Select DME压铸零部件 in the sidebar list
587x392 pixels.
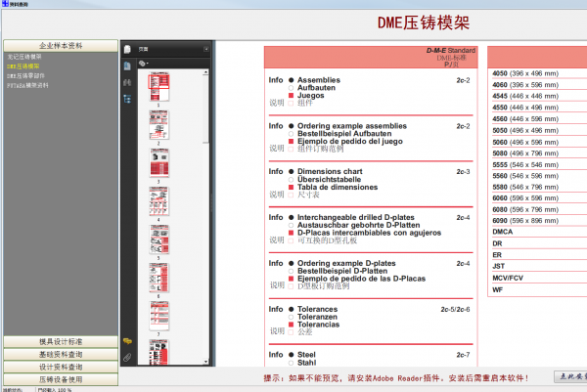pos(25,76)
